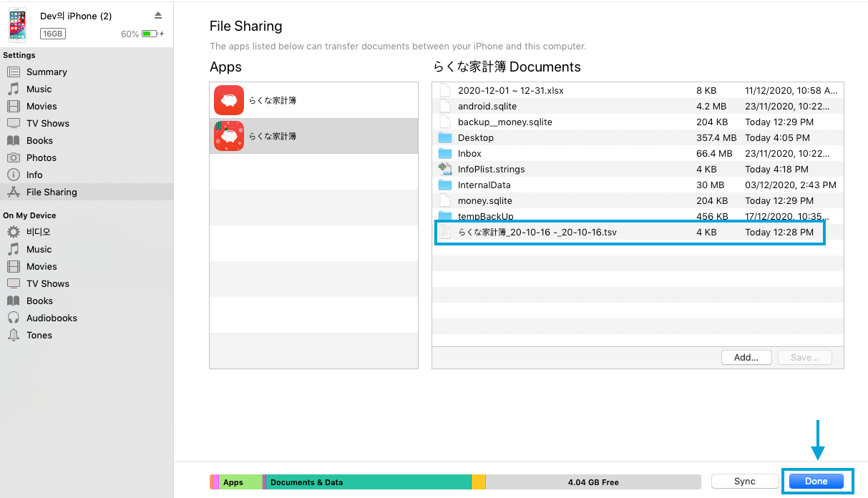The image size is (868, 498).
Task: Open the Desktop folder in Documents list
Action: pyautogui.click(x=475, y=137)
